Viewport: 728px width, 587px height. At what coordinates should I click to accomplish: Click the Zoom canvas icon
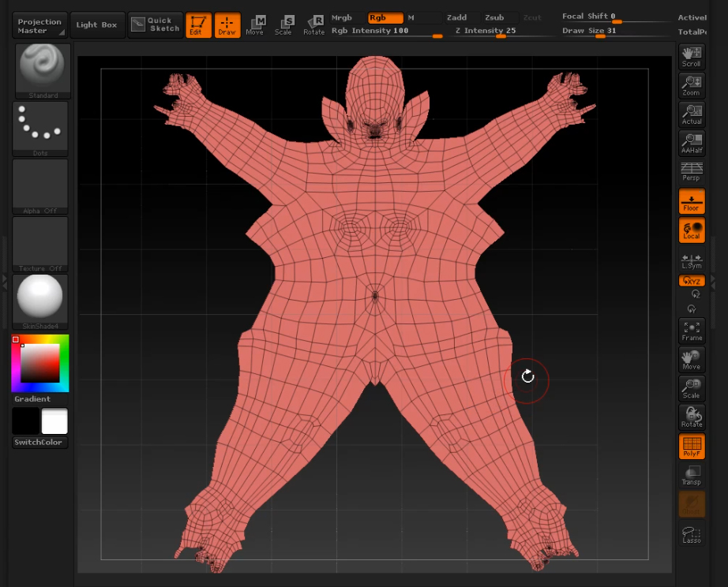[692, 85]
